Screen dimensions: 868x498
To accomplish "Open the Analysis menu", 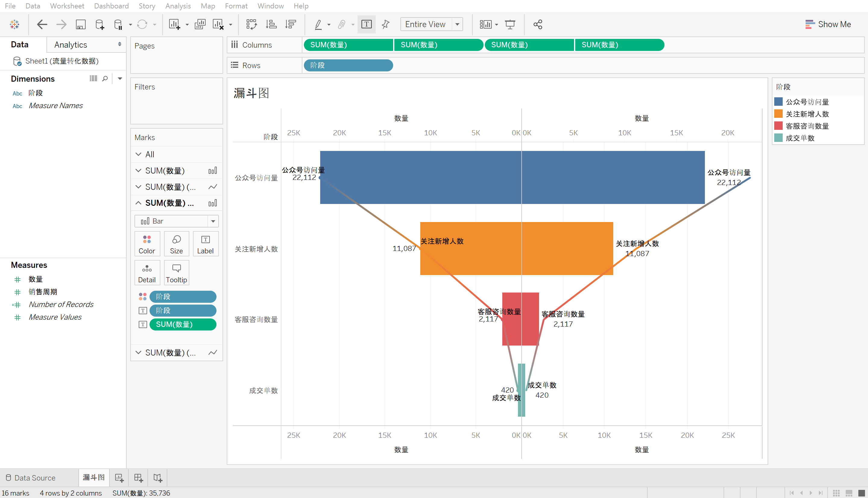I will click(x=178, y=6).
